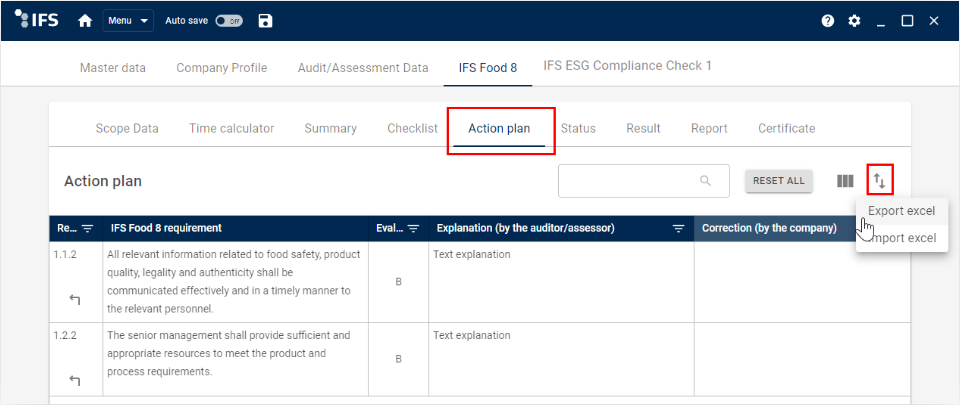
Task: Open the help question mark icon
Action: (x=828, y=21)
